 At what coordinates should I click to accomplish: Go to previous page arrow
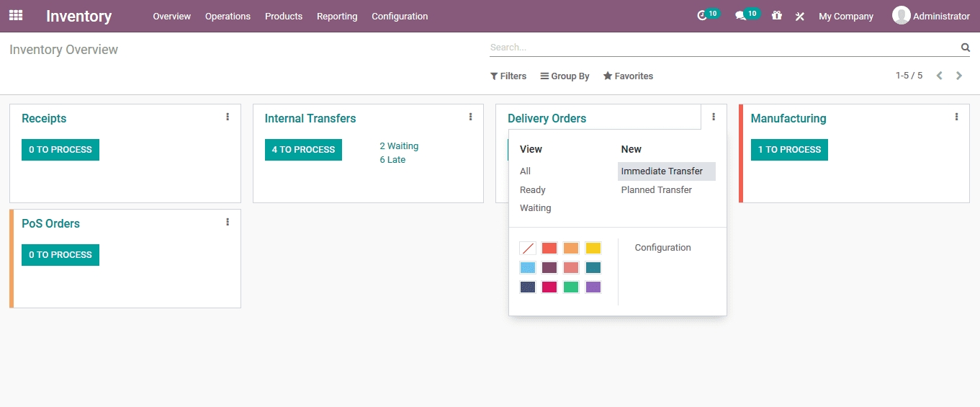(x=939, y=76)
